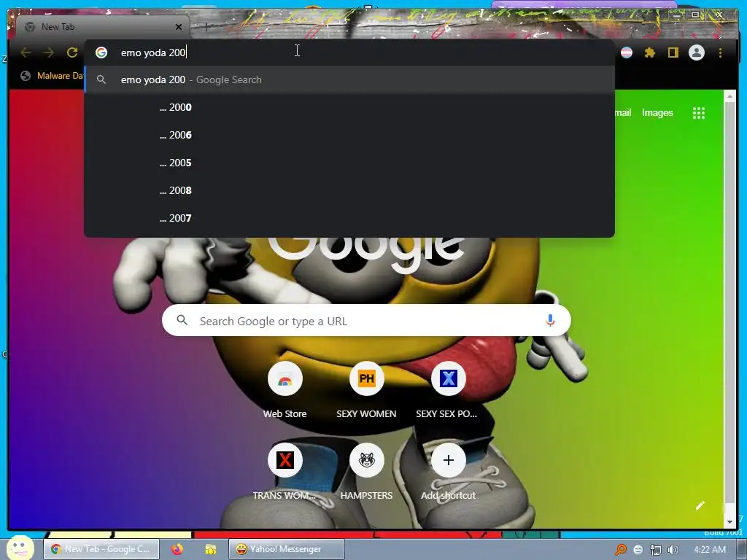This screenshot has height=560, width=747.
Task: Open the Start button on the taskbar
Action: [x=20, y=548]
